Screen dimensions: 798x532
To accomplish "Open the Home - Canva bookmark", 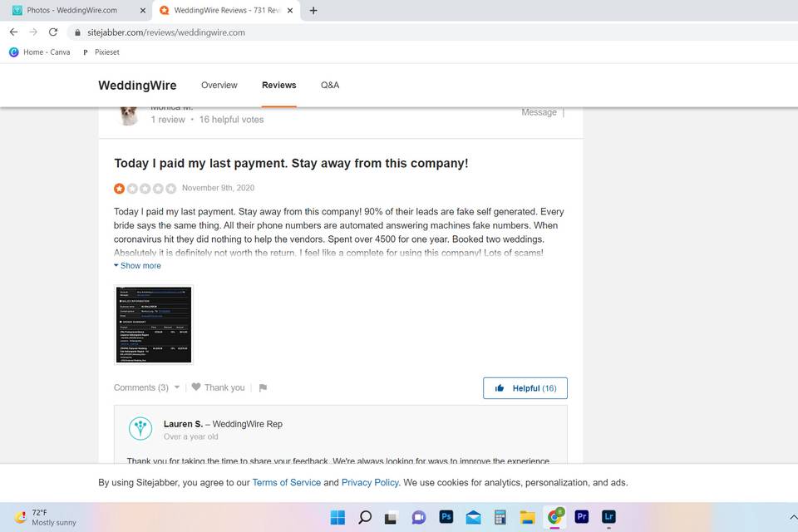I will pos(40,52).
